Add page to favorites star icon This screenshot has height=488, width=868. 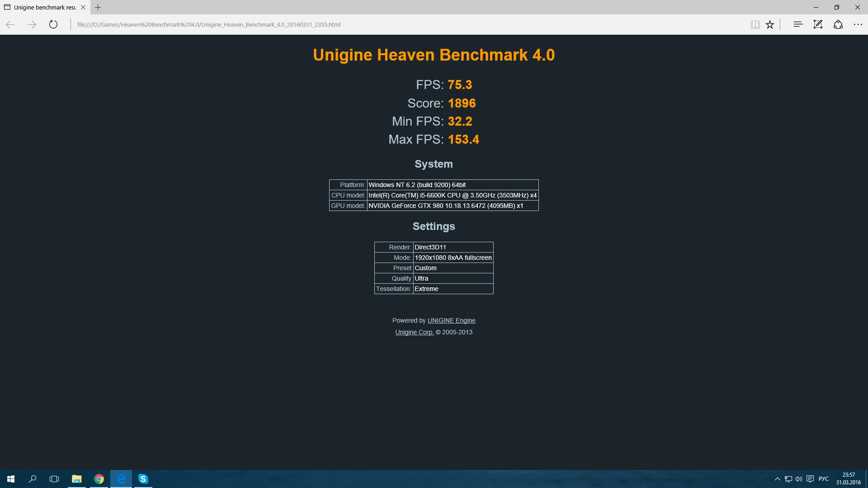click(x=770, y=24)
